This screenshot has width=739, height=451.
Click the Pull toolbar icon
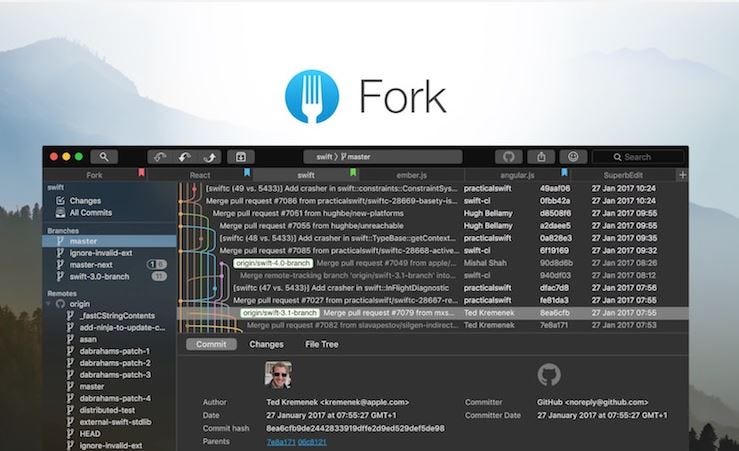click(184, 157)
